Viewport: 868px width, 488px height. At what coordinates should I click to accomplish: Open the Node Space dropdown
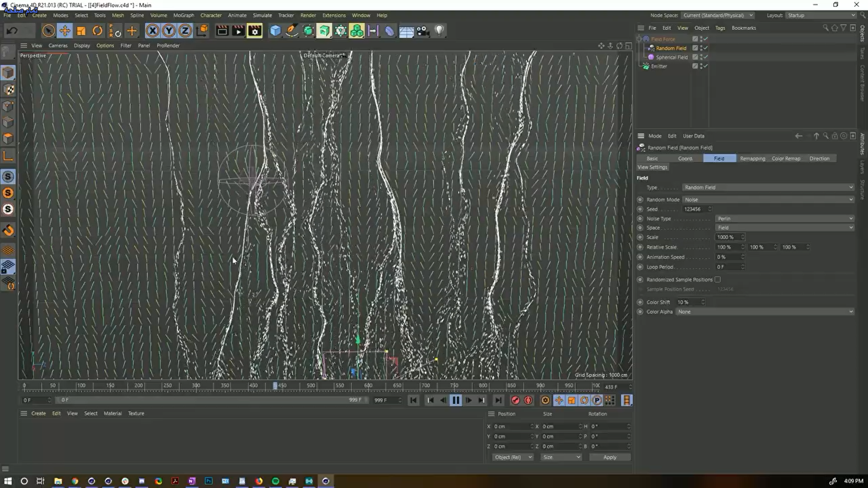[x=717, y=15]
